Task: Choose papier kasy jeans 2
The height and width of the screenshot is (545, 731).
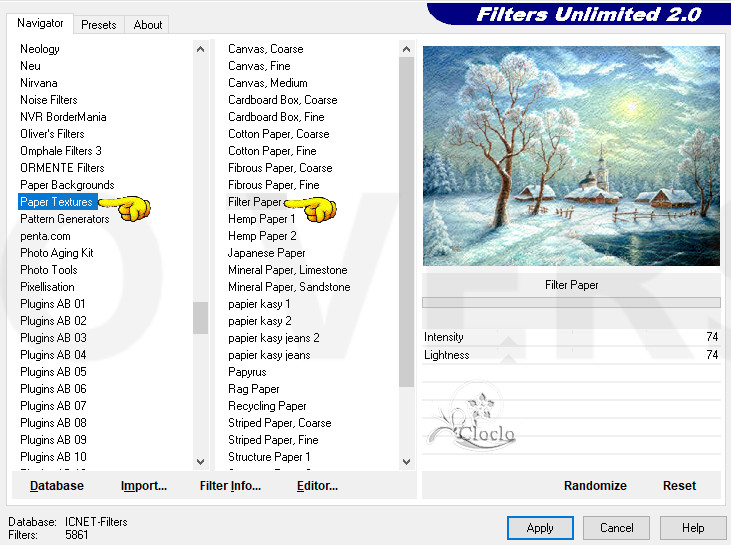Action: (x=274, y=338)
